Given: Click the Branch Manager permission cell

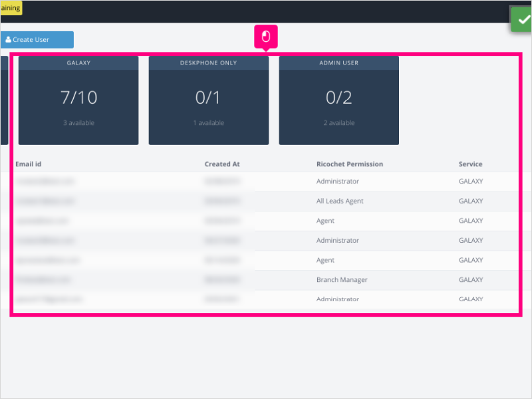Looking at the screenshot, I should point(342,279).
